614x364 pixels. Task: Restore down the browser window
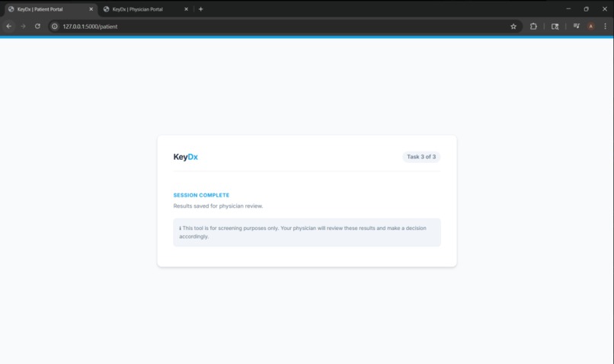(587, 8)
